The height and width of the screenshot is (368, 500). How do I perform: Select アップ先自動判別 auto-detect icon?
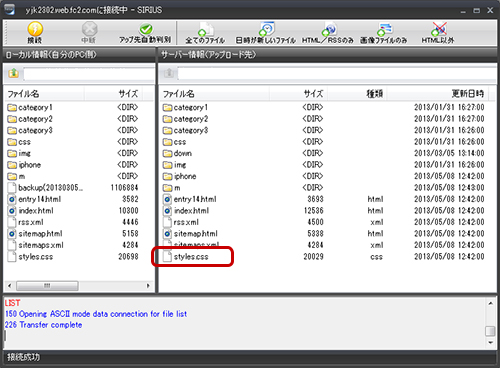coord(145,33)
